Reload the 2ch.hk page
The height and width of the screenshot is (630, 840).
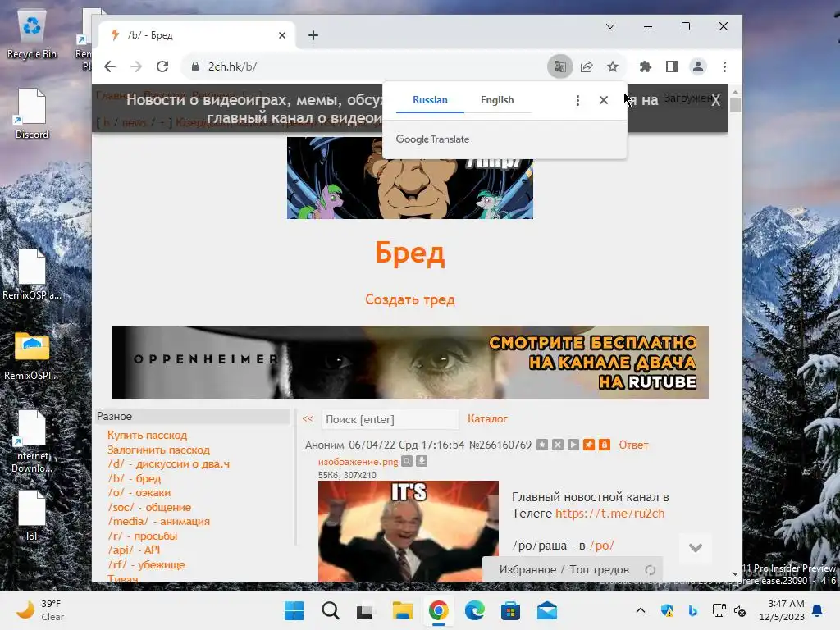click(x=162, y=66)
